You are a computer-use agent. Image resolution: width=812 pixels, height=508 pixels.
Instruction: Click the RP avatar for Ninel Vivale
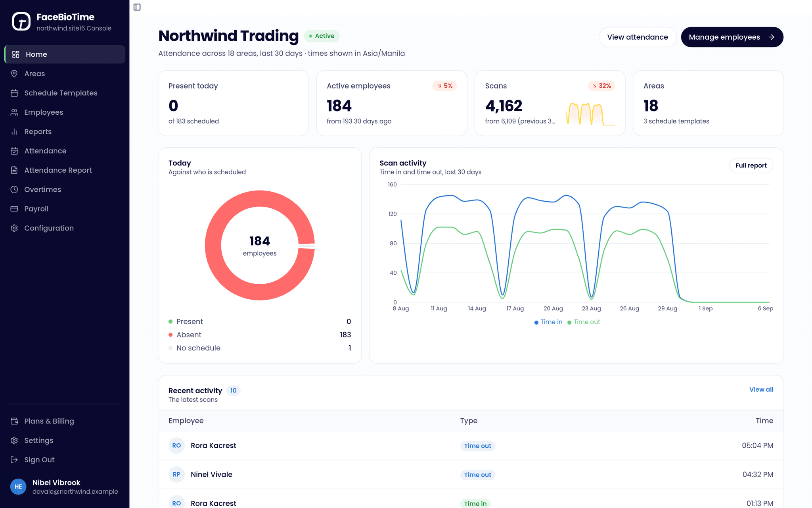(176, 474)
